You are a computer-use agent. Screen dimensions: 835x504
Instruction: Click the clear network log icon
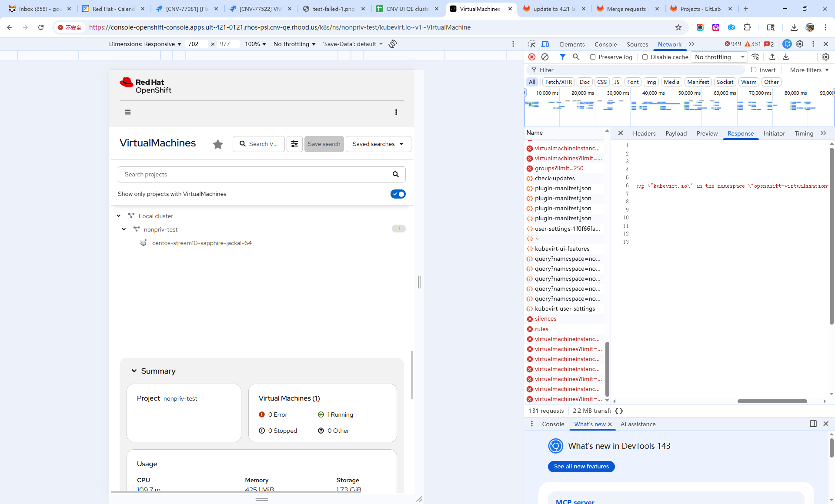tap(545, 57)
